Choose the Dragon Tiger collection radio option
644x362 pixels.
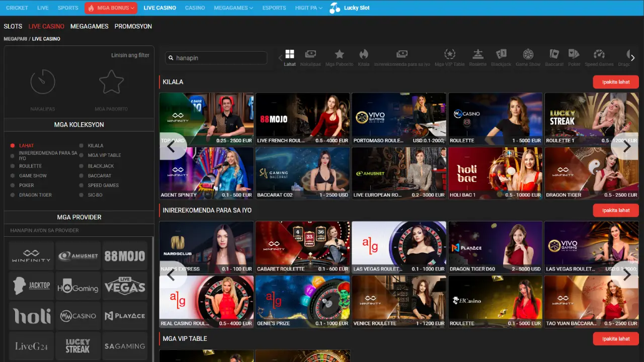click(x=13, y=195)
